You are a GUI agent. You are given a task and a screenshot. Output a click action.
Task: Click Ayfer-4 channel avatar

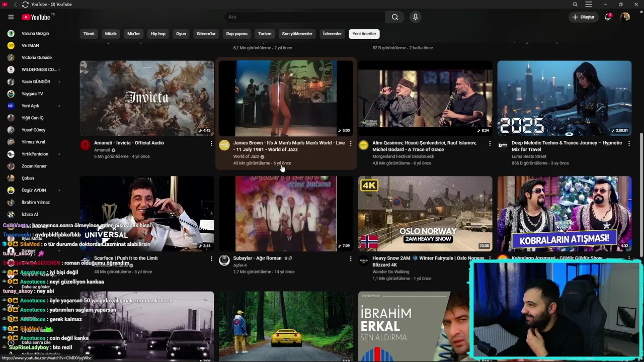224,260
